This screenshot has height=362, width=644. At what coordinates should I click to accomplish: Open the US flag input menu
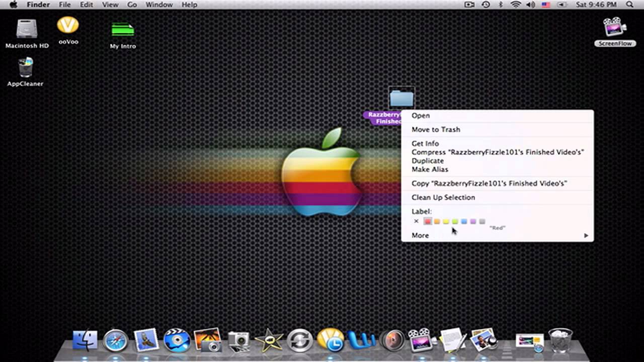[x=546, y=5]
